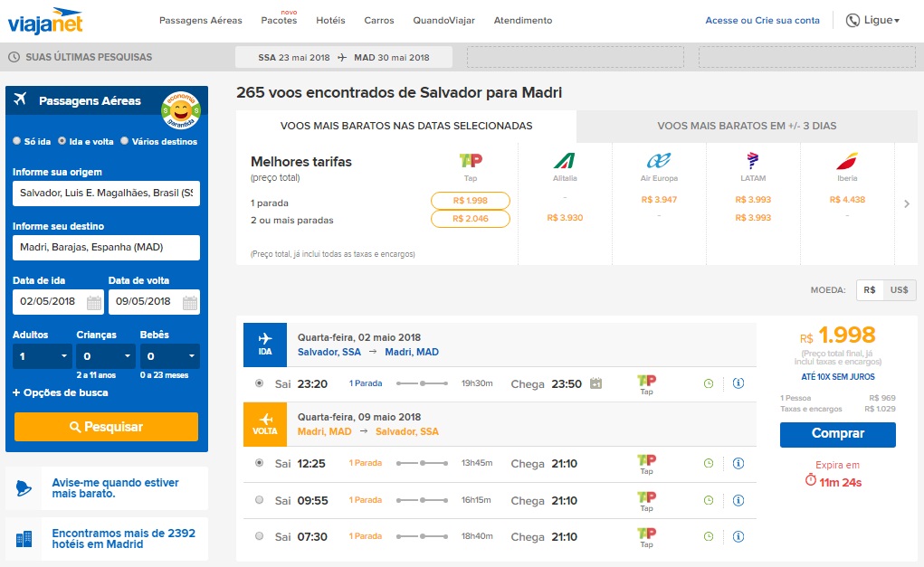The height and width of the screenshot is (567, 924).
Task: Click the hotel building icon
Action: (x=24, y=539)
